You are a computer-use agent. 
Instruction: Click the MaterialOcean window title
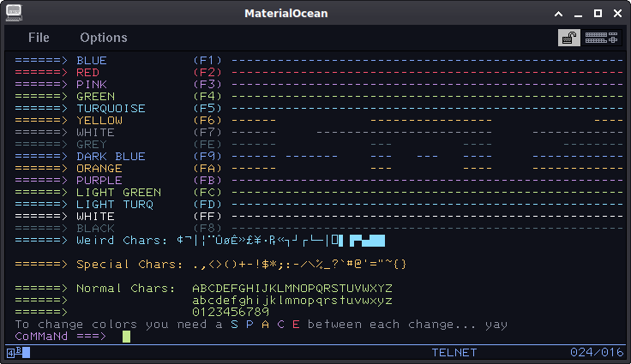286,13
